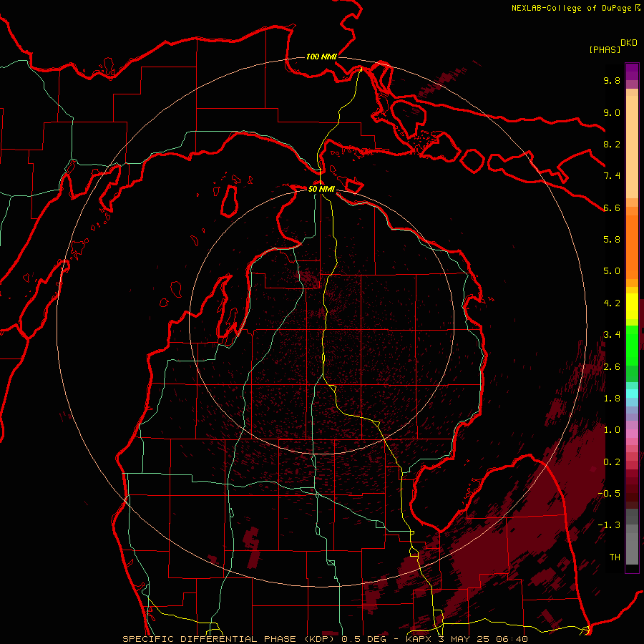Pick the pink band of the color scale
644x644 pixels.
[x=632, y=434]
